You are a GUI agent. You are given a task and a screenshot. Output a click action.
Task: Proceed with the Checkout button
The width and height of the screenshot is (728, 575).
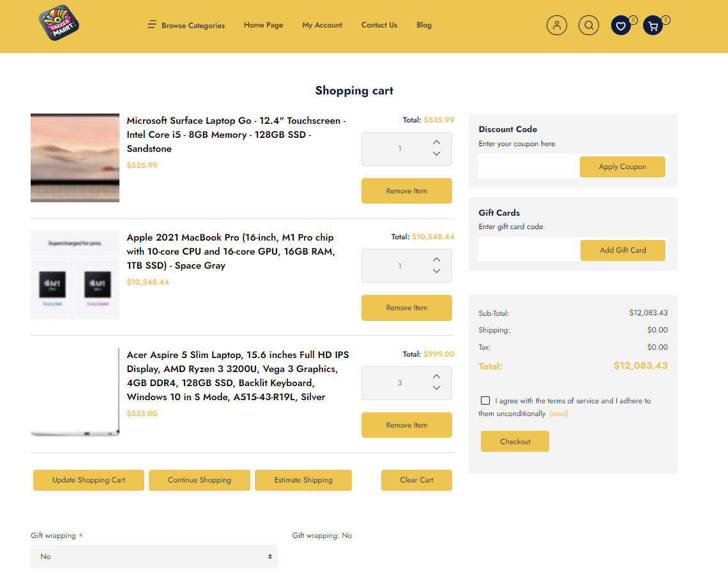click(515, 442)
